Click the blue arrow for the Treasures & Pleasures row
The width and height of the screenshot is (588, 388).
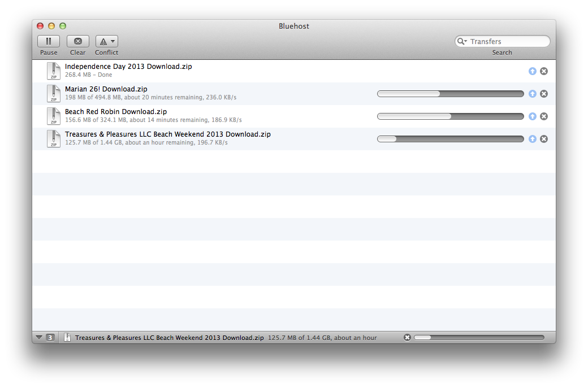click(x=533, y=139)
